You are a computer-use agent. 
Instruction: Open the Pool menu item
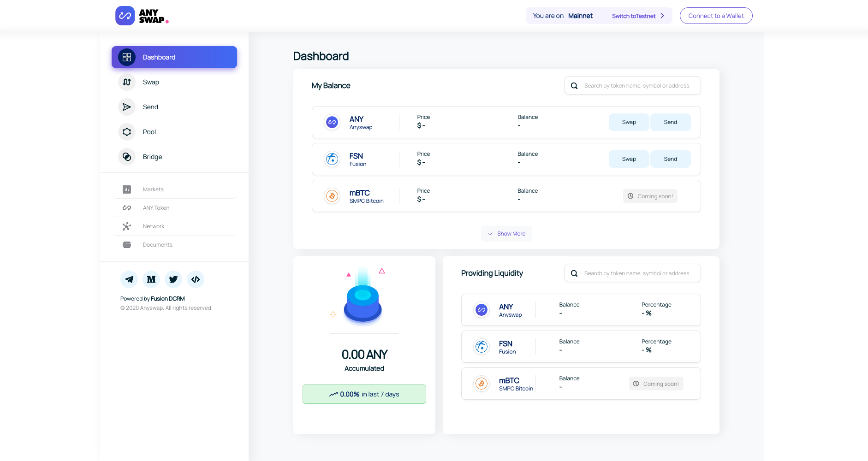(x=174, y=132)
